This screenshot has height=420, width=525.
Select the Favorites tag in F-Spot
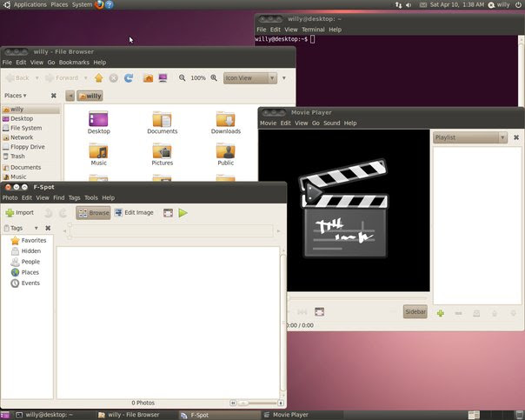pos(33,240)
